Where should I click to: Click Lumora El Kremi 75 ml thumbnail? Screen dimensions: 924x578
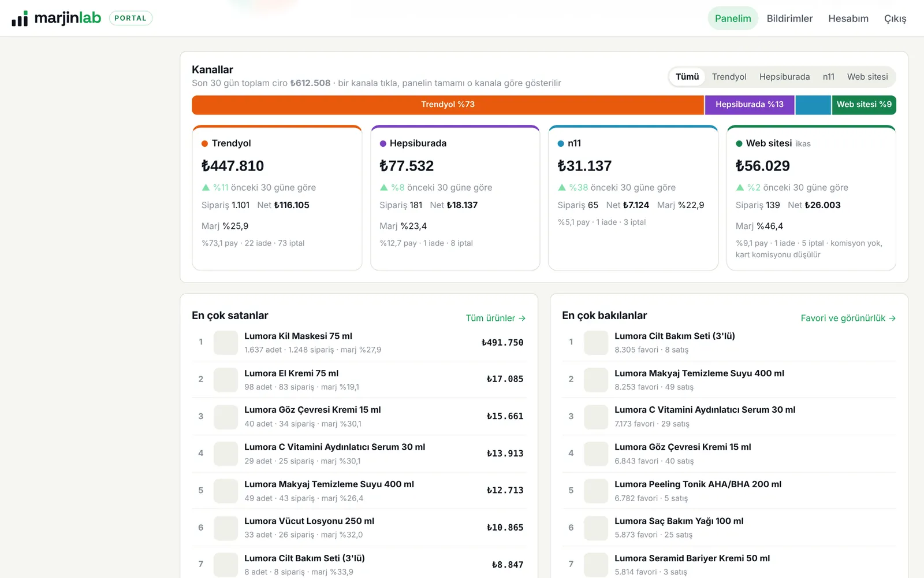point(226,380)
